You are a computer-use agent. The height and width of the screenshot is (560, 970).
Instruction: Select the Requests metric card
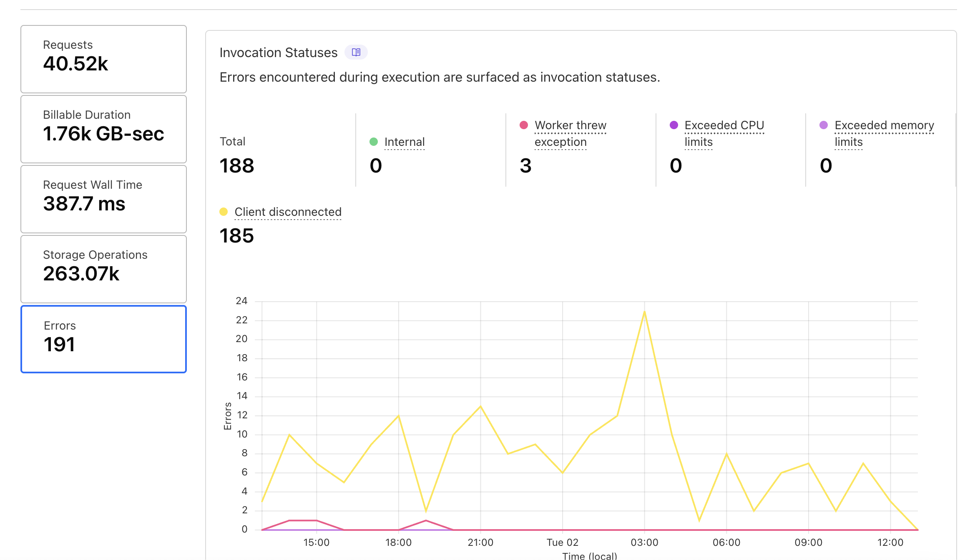pos(103,59)
